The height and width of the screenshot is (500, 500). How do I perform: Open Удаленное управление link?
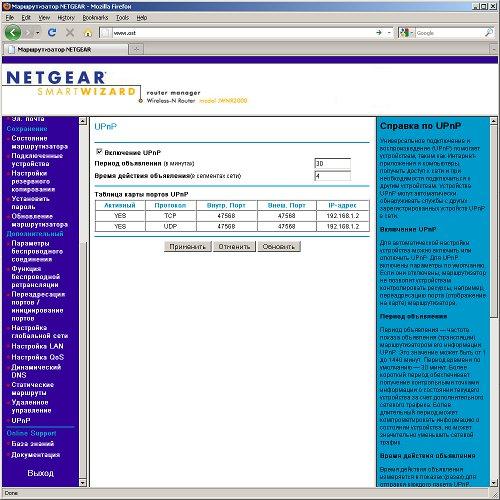31,406
